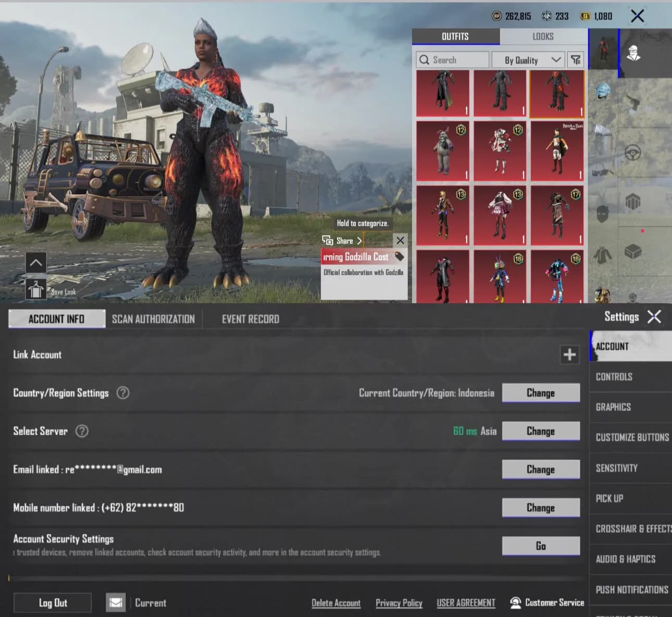Screen dimensions: 672x617
Task: Open PICK UP settings
Action: tap(631, 498)
